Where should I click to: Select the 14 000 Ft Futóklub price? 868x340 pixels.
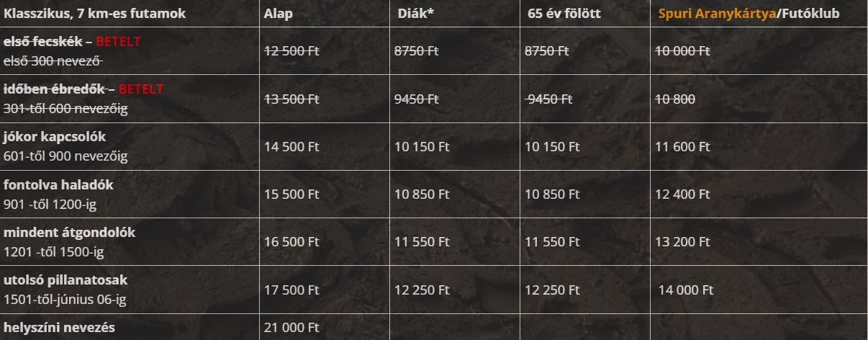(686, 290)
